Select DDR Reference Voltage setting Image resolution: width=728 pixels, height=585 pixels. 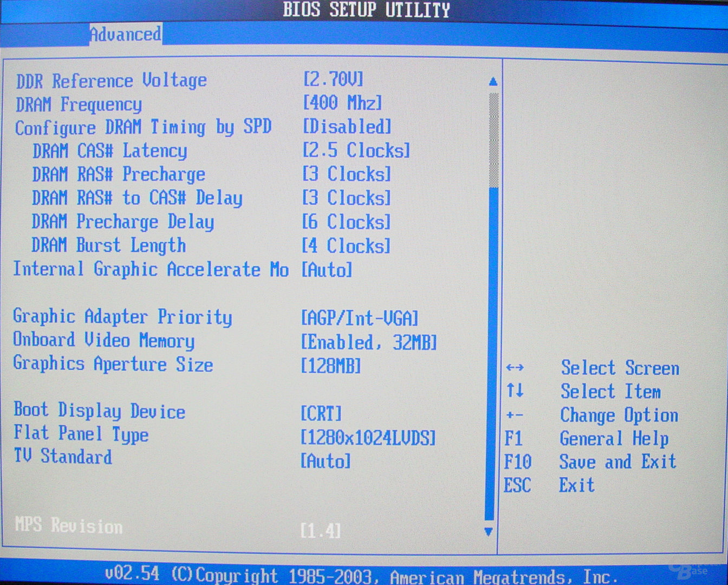coord(112,81)
